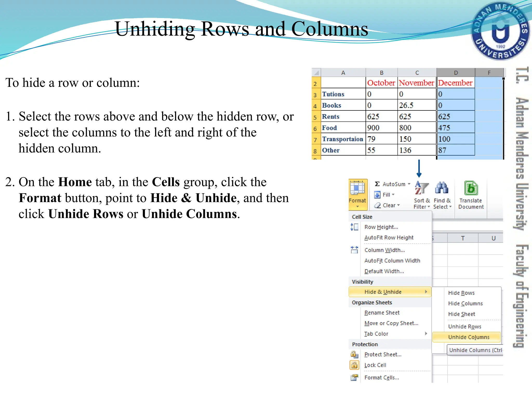Click the Sort & Filter icon
Screen dimensions: 532x399
tap(422, 188)
